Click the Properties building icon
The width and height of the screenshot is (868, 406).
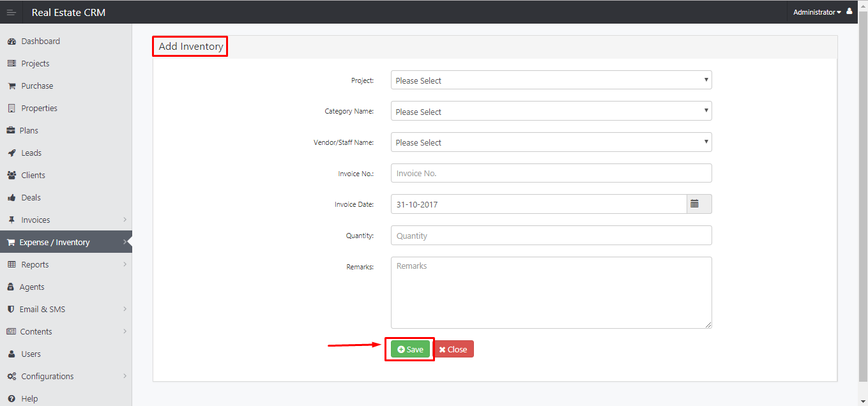(x=11, y=109)
